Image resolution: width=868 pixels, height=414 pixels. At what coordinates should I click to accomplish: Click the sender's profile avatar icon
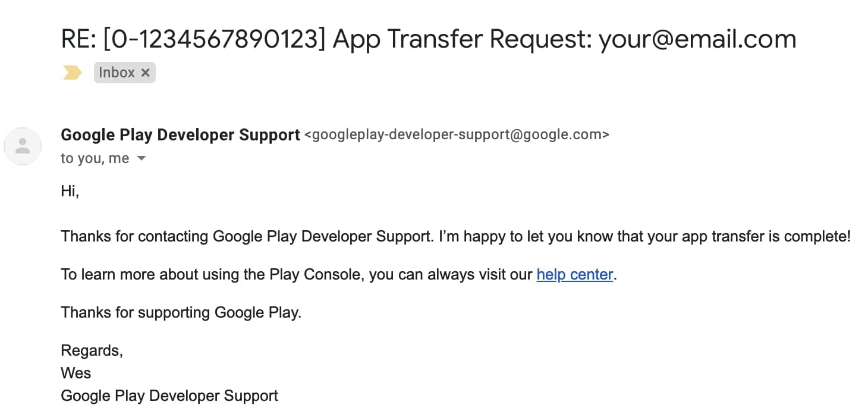(x=23, y=146)
